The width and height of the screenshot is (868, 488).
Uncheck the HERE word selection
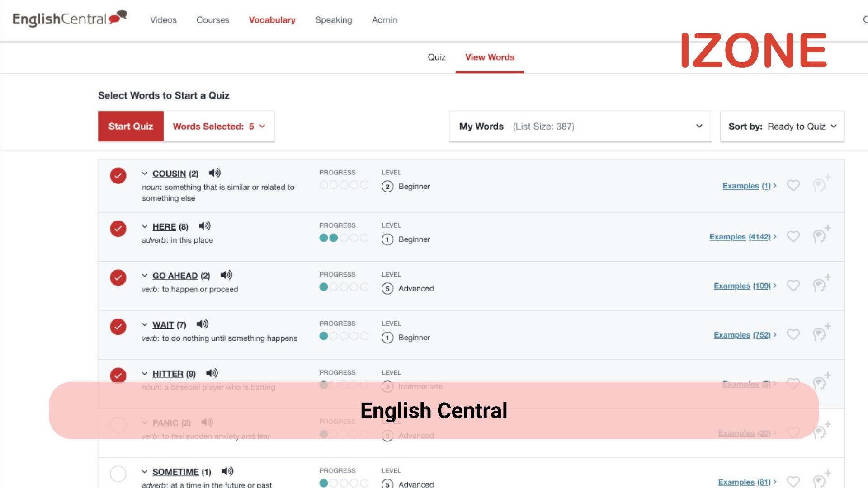point(118,229)
